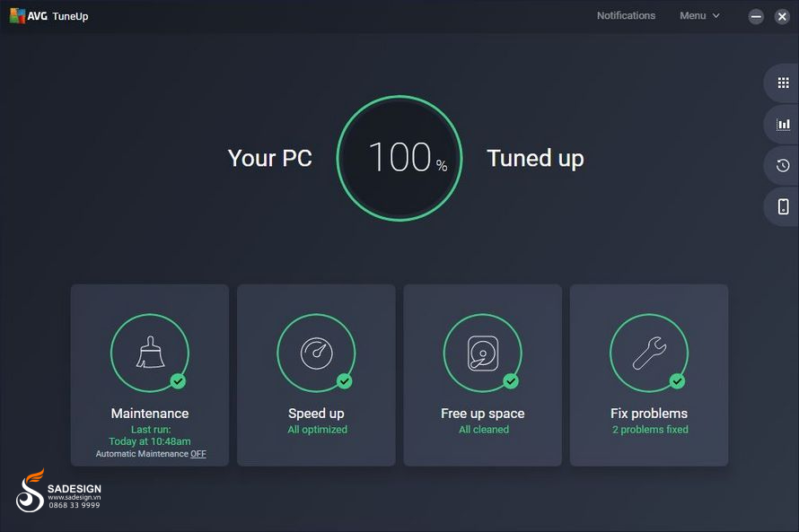Click the Maintenance broom icon
The image size is (799, 532).
(x=150, y=353)
